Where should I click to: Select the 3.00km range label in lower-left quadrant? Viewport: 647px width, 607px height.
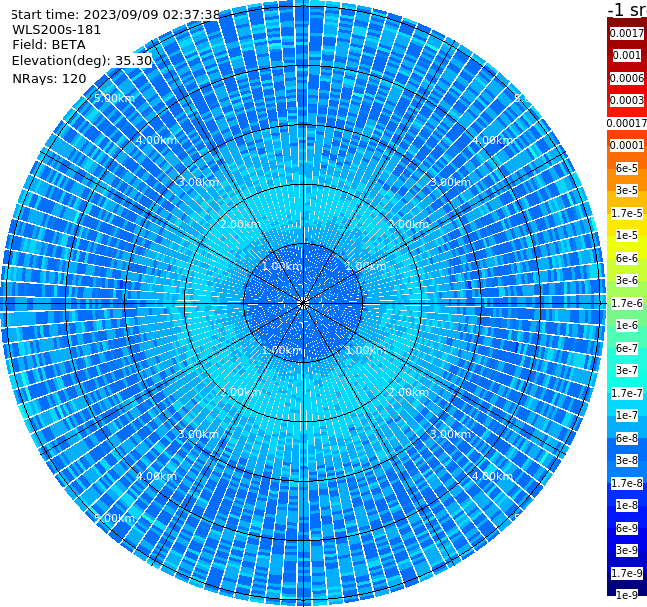pos(198,434)
